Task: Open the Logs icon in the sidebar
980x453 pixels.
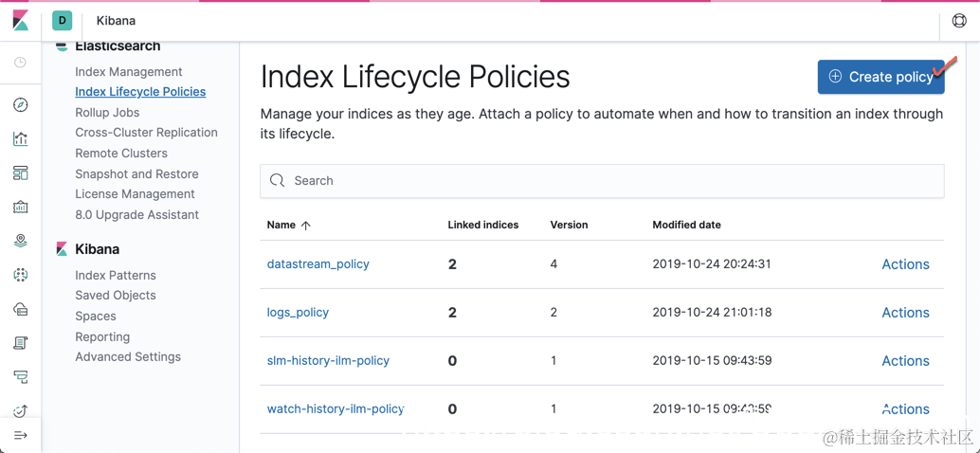Action: click(21, 343)
